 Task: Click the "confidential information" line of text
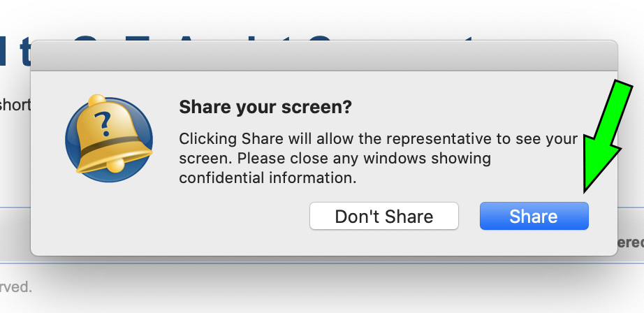point(268,178)
